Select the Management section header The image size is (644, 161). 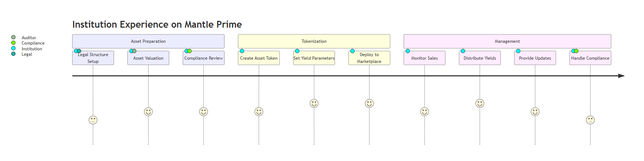click(x=507, y=41)
